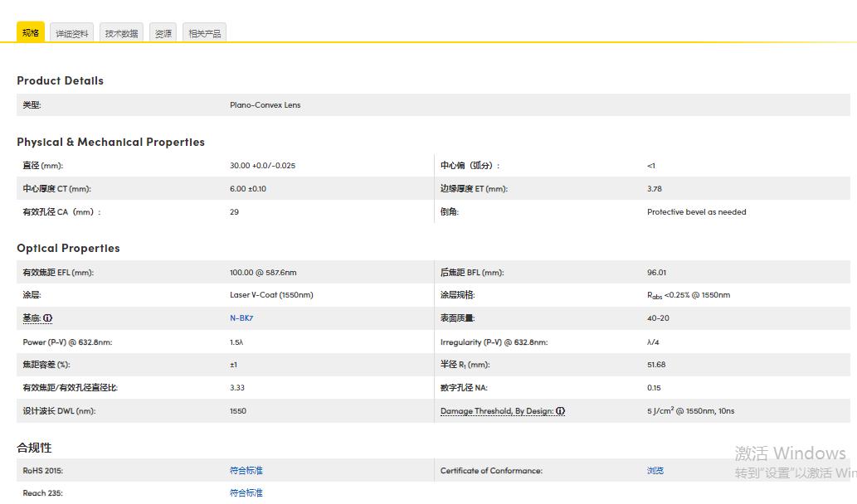
Task: Click the info icon beside 基底
Action: tap(48, 318)
